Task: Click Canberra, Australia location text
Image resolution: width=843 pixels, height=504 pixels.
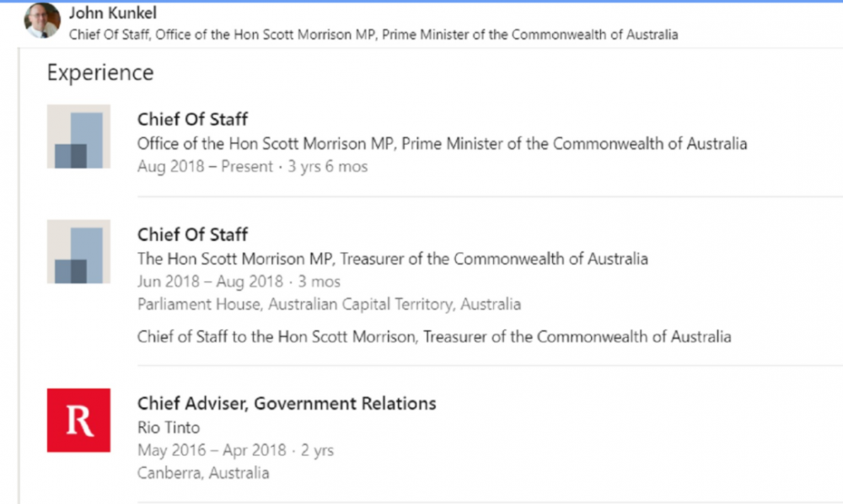Action: [203, 474]
